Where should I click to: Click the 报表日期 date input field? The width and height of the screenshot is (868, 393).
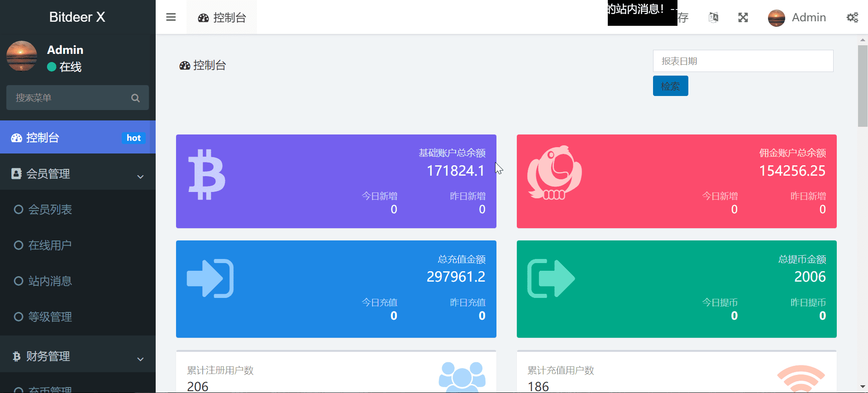tap(743, 61)
